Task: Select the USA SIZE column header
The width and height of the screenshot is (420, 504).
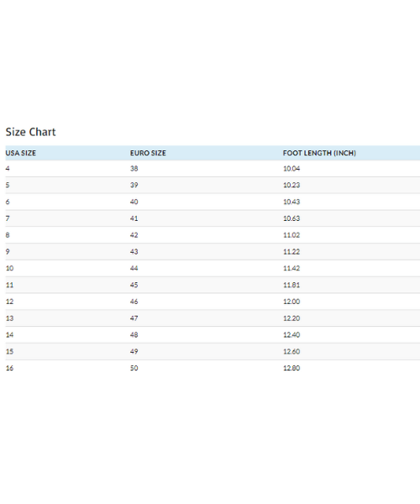Action: (x=20, y=153)
